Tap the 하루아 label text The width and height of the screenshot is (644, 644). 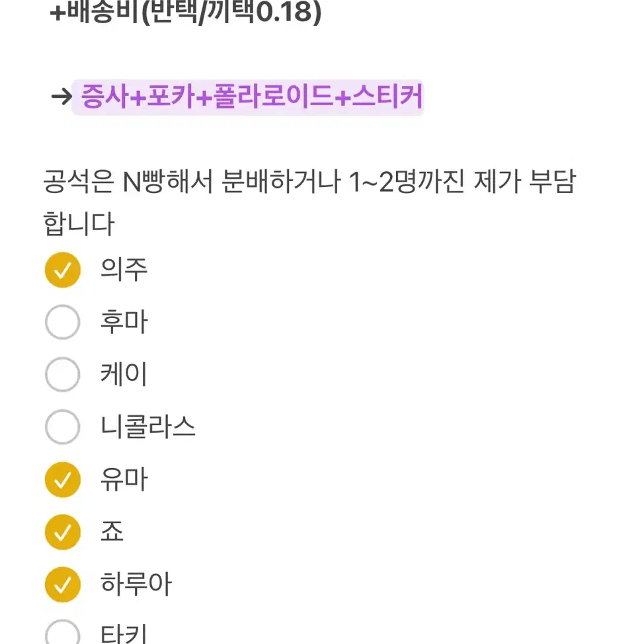136,584
